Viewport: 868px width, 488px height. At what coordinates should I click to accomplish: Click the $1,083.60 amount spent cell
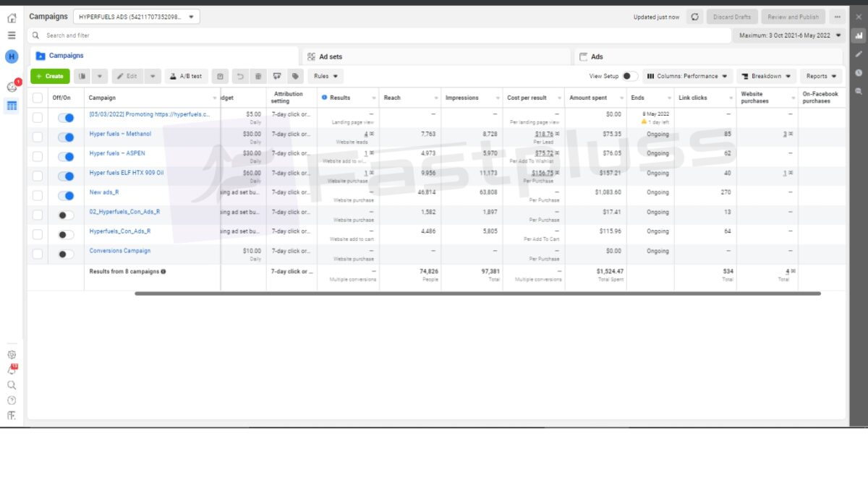(608, 192)
